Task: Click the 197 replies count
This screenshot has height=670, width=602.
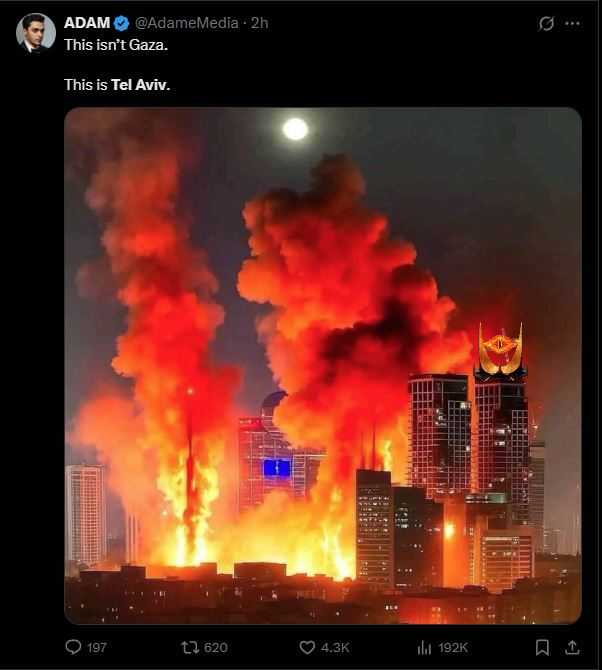Action: (97, 648)
